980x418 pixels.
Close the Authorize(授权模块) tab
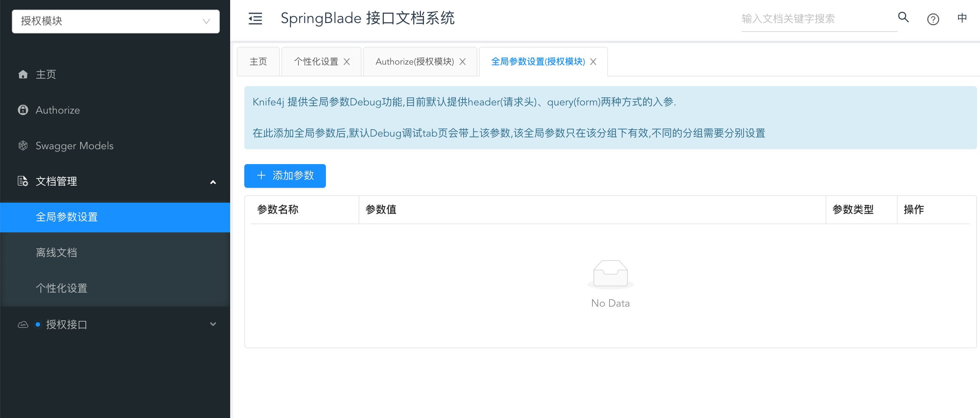point(462,62)
